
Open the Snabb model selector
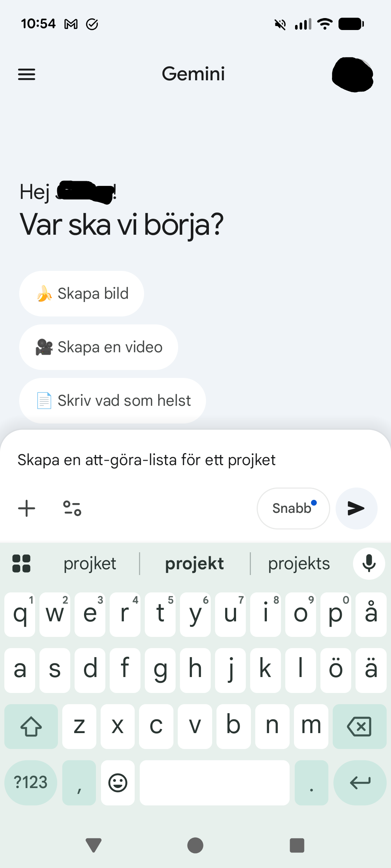pyautogui.click(x=293, y=508)
